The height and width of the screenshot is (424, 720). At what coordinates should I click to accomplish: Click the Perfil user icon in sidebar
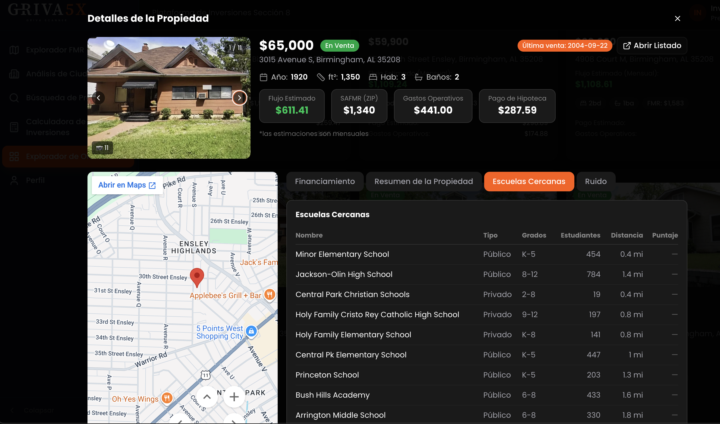[x=14, y=180]
